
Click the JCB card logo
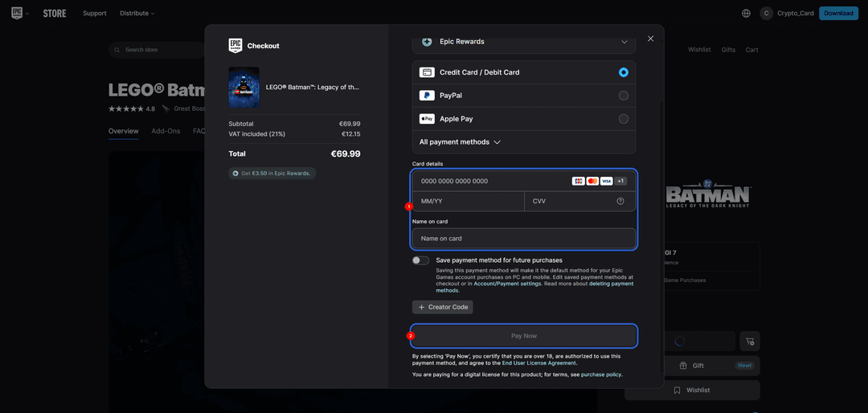point(578,181)
